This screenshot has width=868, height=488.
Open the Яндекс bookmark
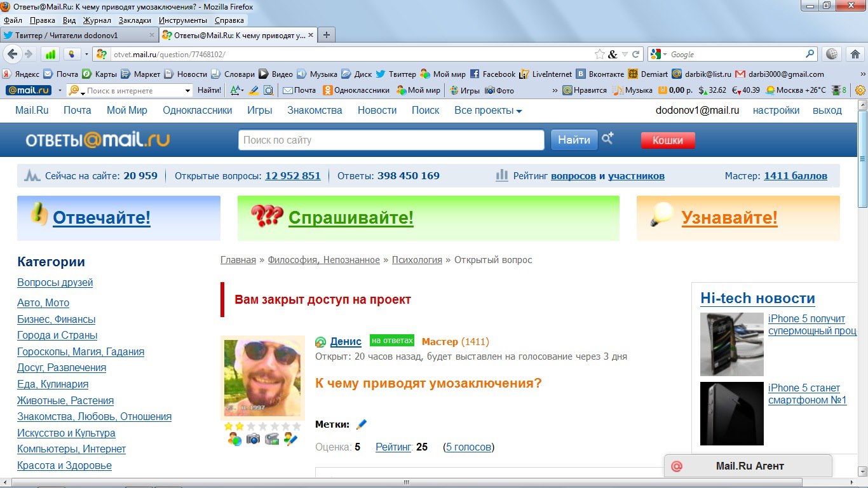coord(21,74)
